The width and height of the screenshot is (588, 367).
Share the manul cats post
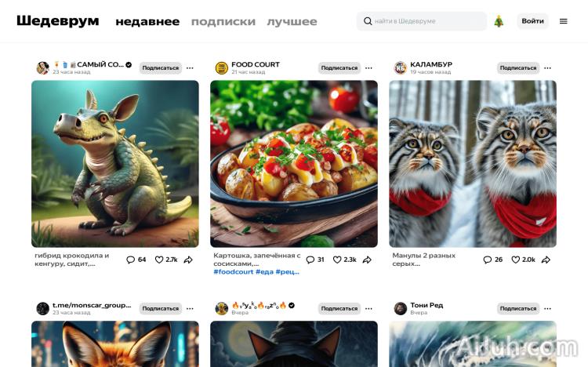(546, 260)
